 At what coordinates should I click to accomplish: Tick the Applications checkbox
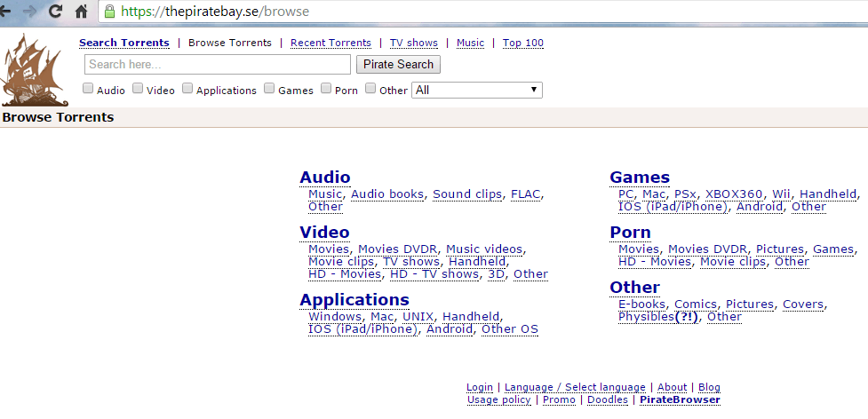pyautogui.click(x=187, y=88)
